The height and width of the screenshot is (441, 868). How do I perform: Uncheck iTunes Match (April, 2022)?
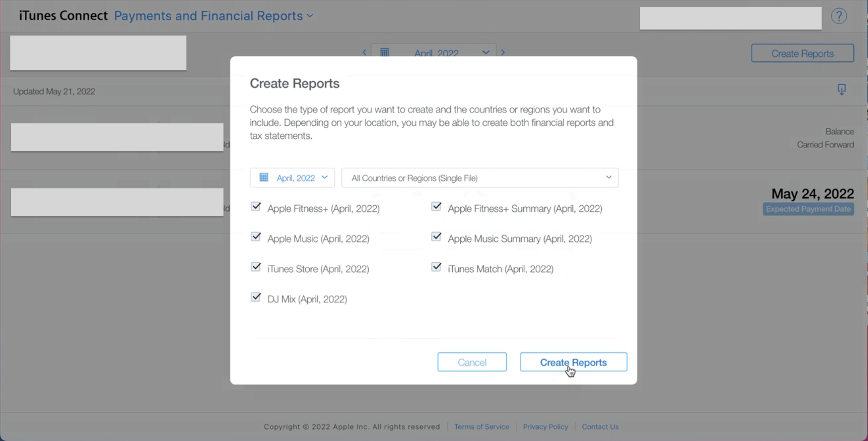tap(436, 267)
